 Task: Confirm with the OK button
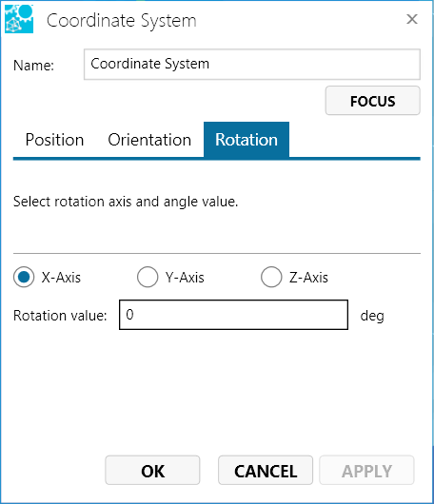(152, 471)
